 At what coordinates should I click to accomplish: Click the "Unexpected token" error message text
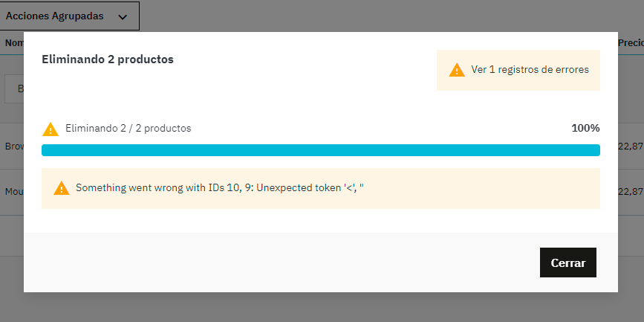coord(219,188)
